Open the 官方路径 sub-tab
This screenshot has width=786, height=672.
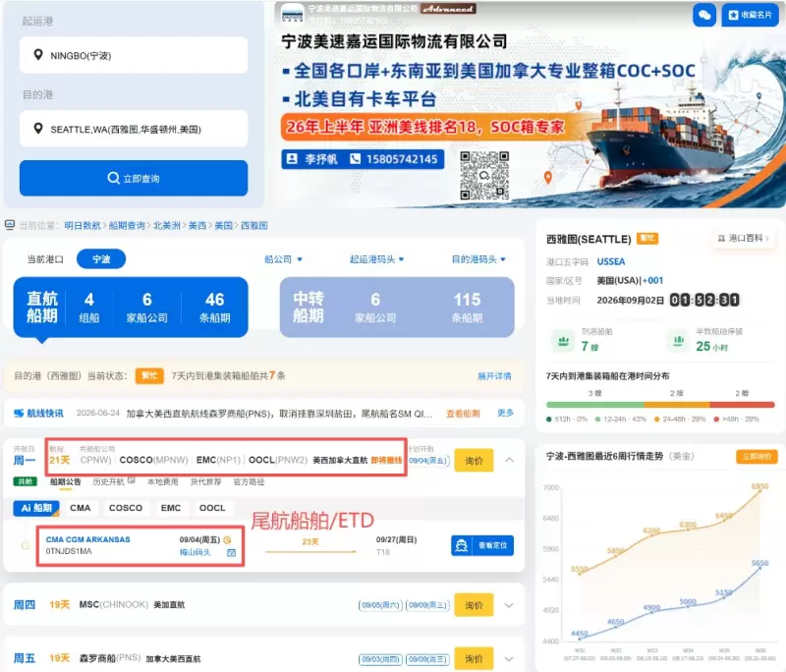[x=249, y=481]
